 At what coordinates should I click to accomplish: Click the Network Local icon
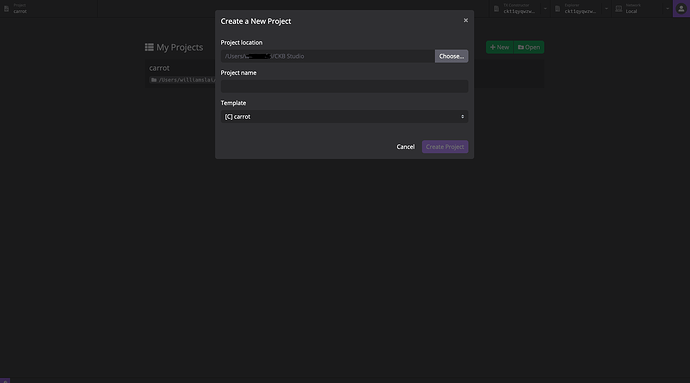click(619, 9)
